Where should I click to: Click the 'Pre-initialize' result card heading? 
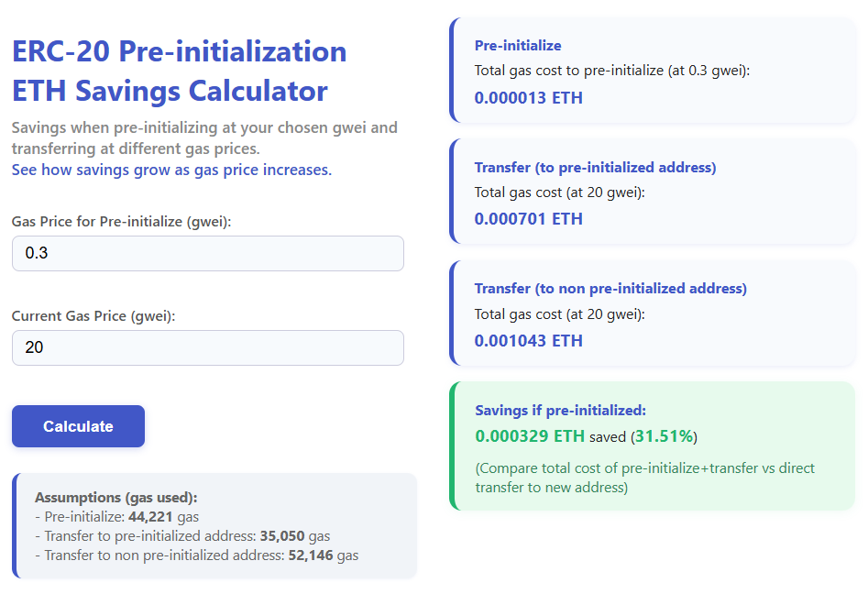(518, 45)
